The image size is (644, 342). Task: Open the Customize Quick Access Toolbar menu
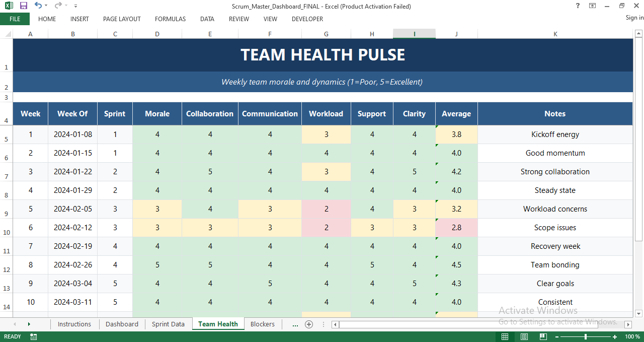(x=75, y=6)
